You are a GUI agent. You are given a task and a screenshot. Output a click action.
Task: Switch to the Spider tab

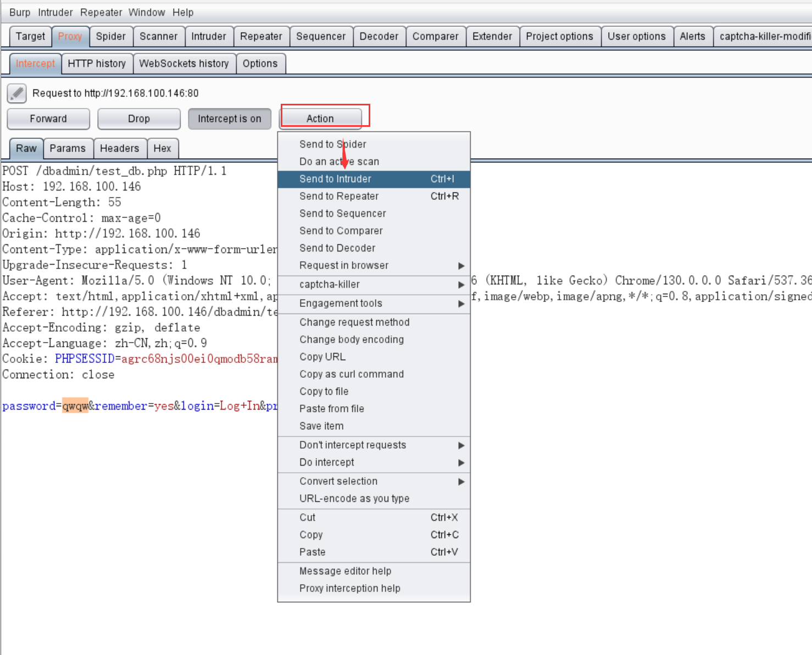(111, 36)
